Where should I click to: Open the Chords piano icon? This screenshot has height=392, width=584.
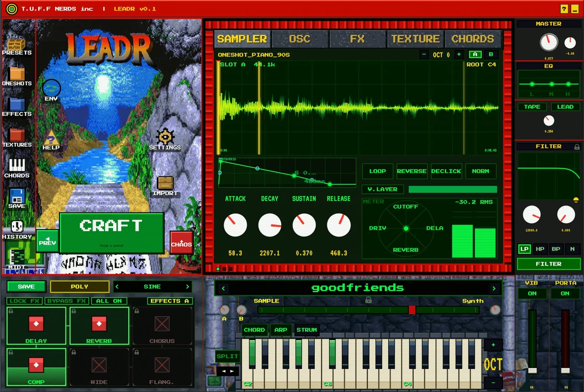click(17, 165)
